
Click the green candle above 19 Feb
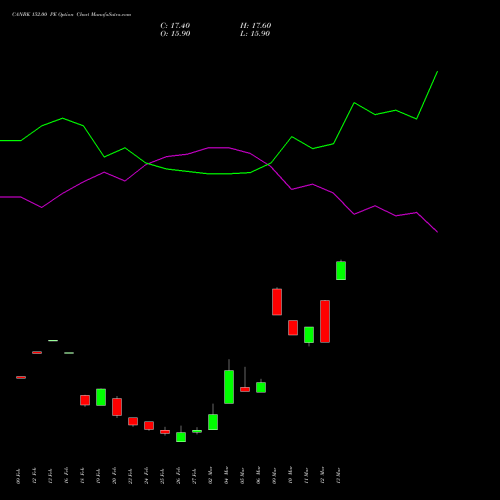[101, 397]
